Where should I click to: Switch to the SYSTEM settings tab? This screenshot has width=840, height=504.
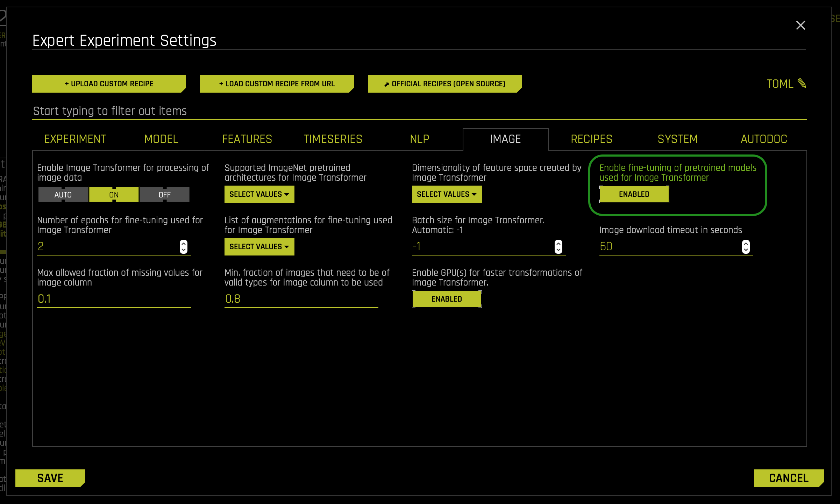point(677,139)
